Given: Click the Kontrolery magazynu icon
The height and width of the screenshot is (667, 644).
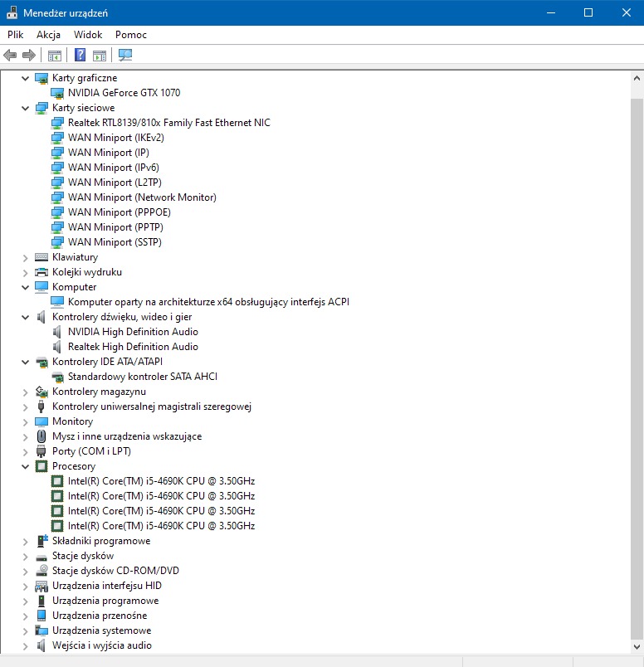Looking at the screenshot, I should click(41, 392).
